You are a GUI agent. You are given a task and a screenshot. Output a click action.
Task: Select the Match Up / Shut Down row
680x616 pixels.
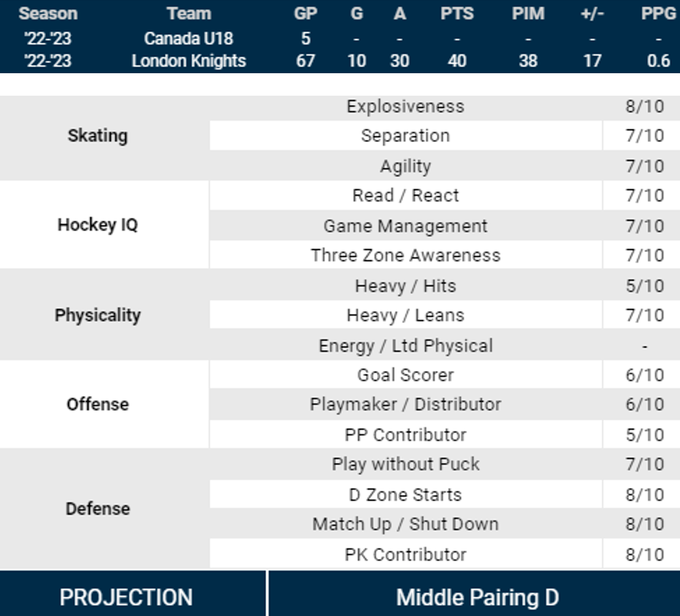click(x=405, y=524)
